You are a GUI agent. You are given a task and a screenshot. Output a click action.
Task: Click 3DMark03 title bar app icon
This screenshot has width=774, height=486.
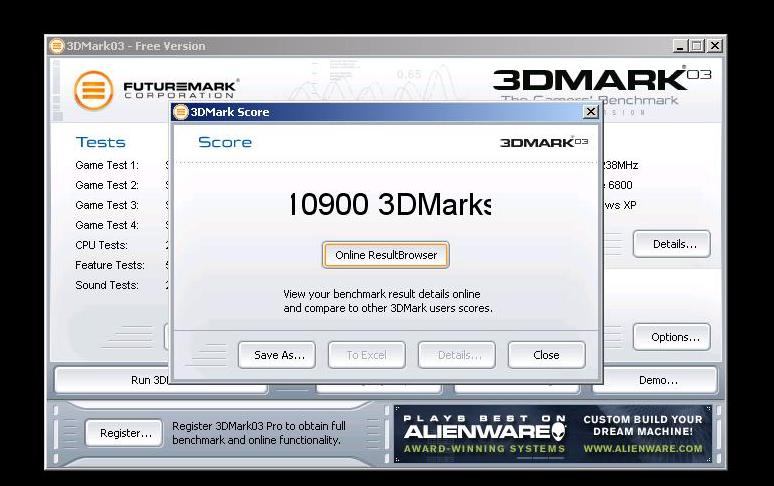pyautogui.click(x=57, y=46)
